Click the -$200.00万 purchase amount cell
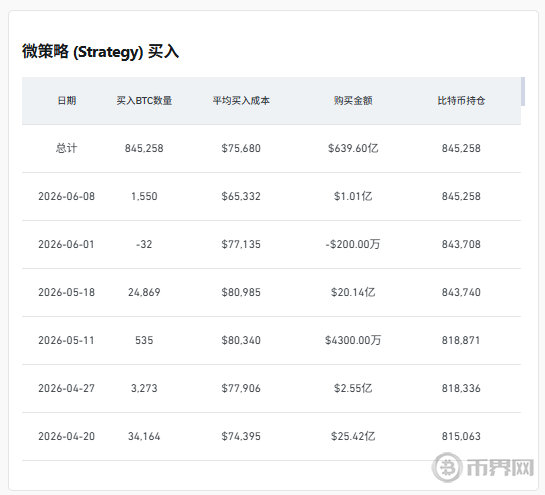The width and height of the screenshot is (545, 495). click(353, 244)
